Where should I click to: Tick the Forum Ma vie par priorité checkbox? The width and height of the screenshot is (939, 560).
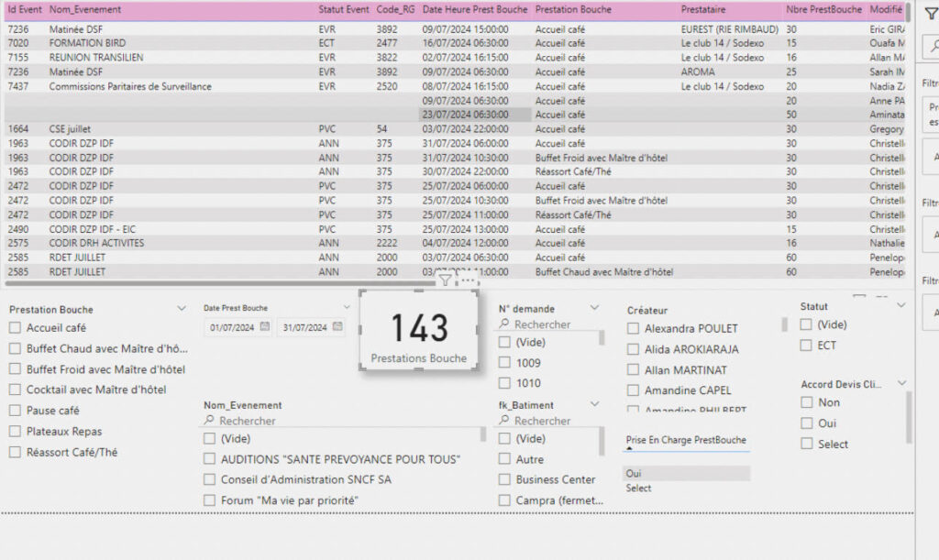click(209, 500)
